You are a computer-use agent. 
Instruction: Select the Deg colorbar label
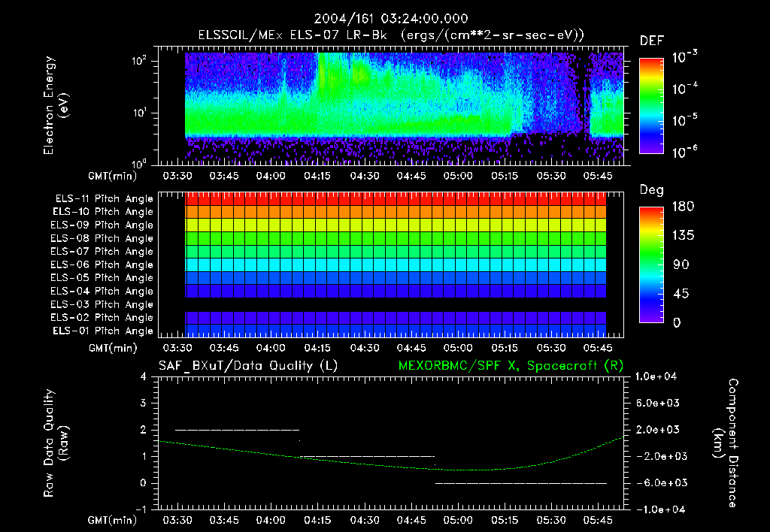[x=652, y=190]
